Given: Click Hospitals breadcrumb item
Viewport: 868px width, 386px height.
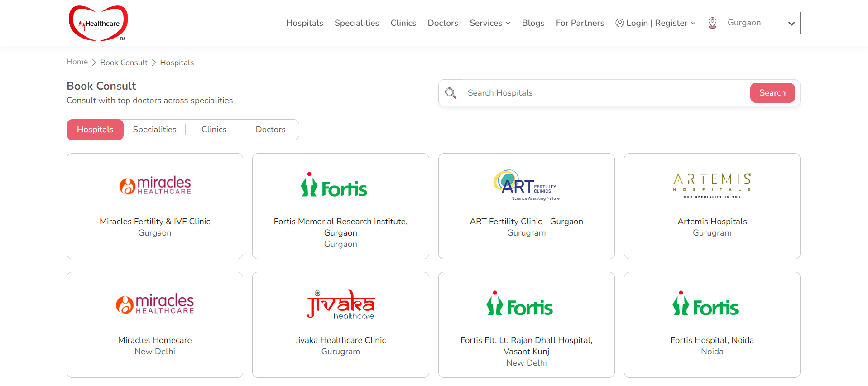Looking at the screenshot, I should pos(177,63).
